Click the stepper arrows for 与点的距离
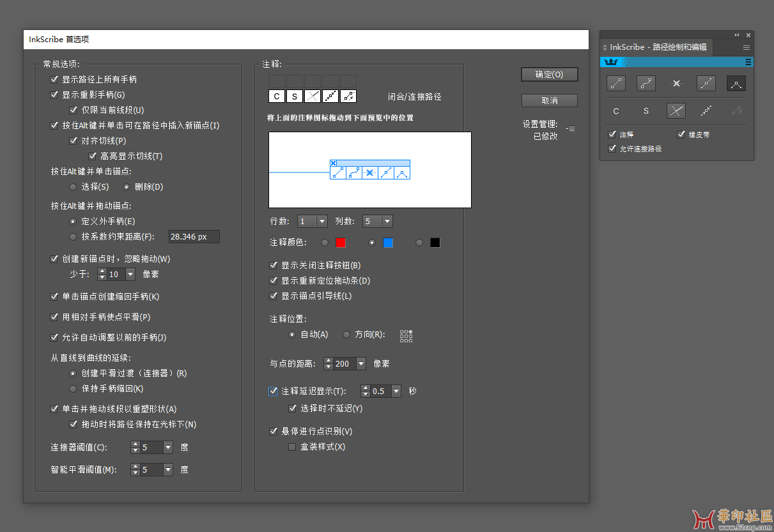The image size is (774, 532). [x=329, y=363]
